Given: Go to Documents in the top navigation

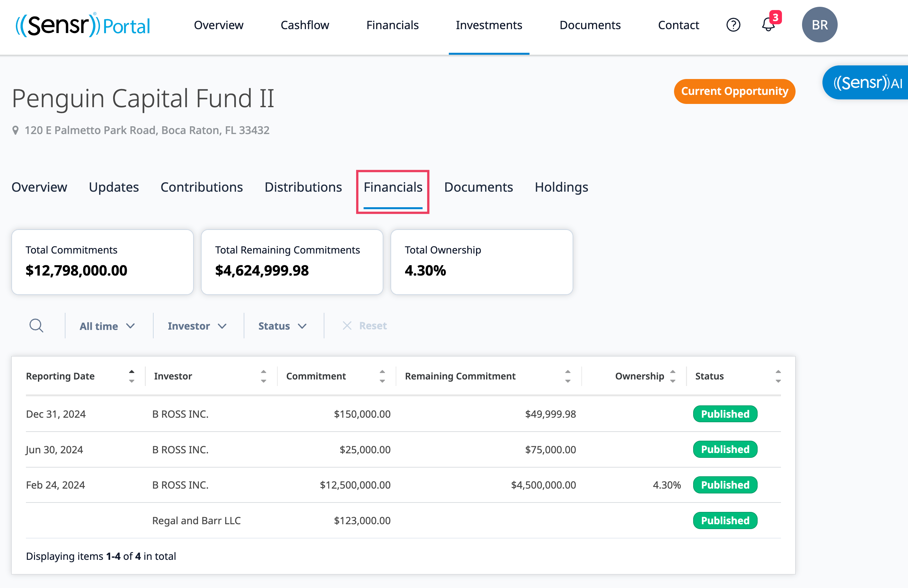Looking at the screenshot, I should point(590,25).
